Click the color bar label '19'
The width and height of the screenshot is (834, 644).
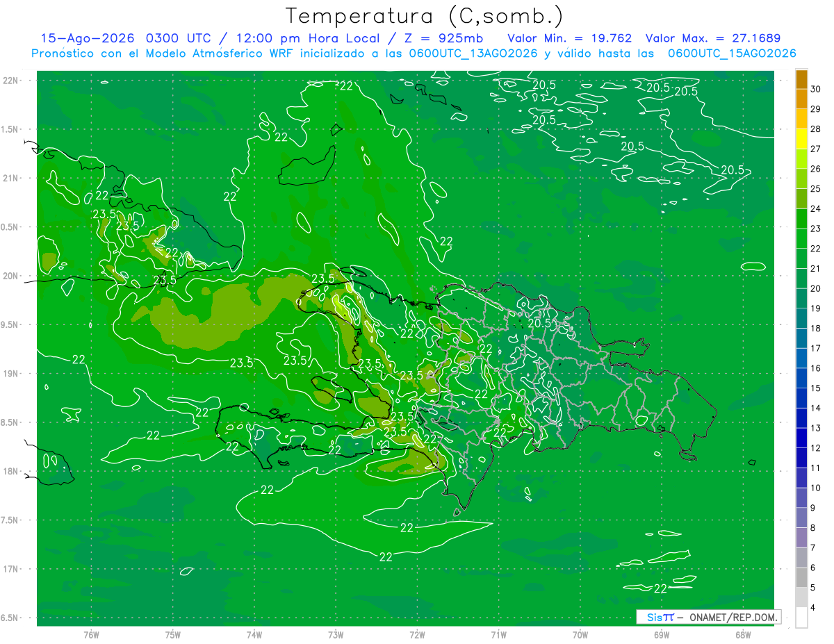pyautogui.click(x=816, y=308)
